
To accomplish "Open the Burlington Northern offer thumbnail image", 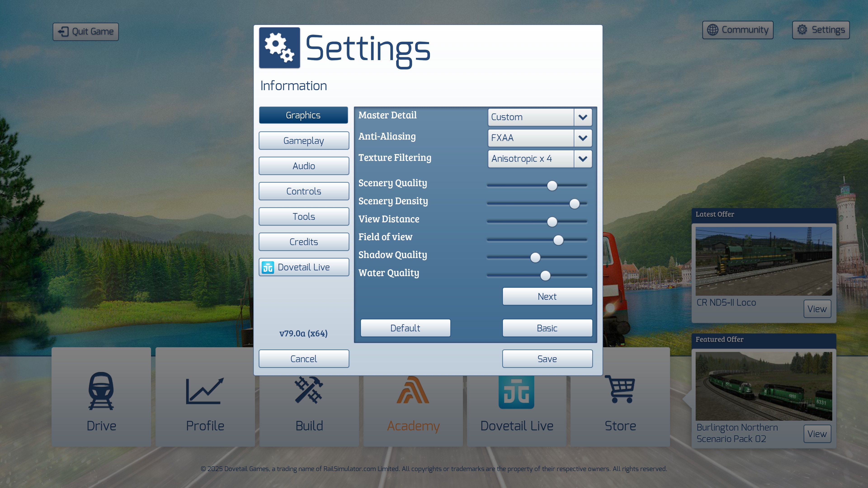I will click(x=764, y=386).
